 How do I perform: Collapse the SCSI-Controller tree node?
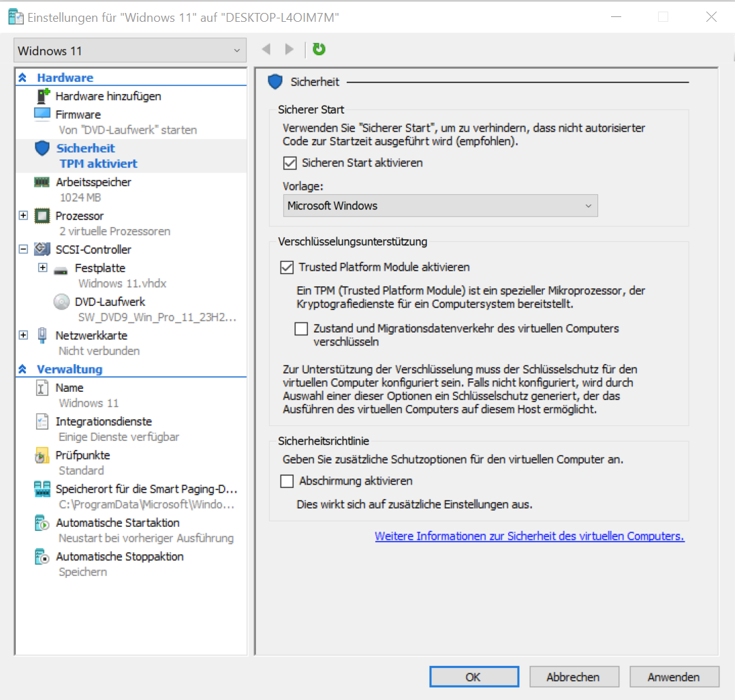[x=23, y=249]
